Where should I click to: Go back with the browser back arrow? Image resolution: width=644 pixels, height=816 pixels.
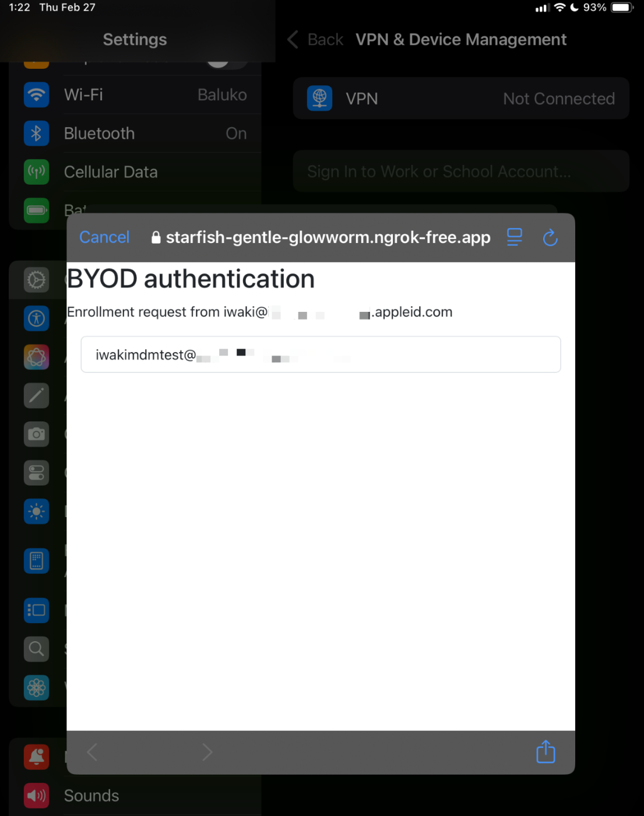(x=92, y=752)
